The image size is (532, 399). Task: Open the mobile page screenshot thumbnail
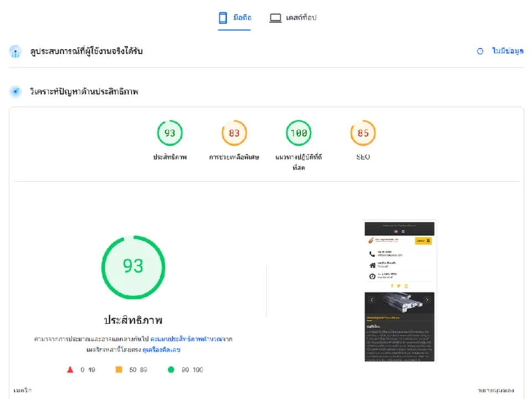pyautogui.click(x=400, y=292)
